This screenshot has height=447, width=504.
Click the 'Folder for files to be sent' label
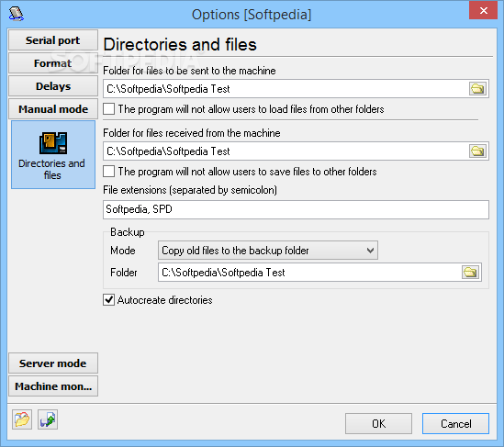tap(189, 71)
